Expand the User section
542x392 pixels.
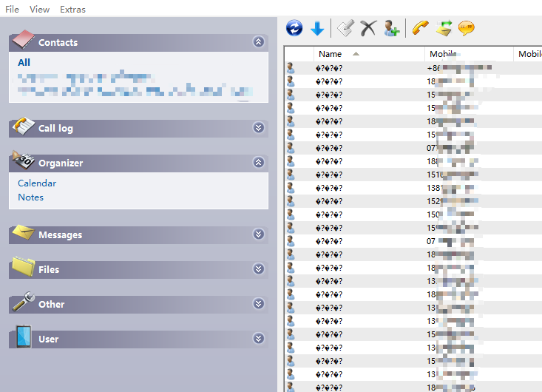[x=258, y=339]
